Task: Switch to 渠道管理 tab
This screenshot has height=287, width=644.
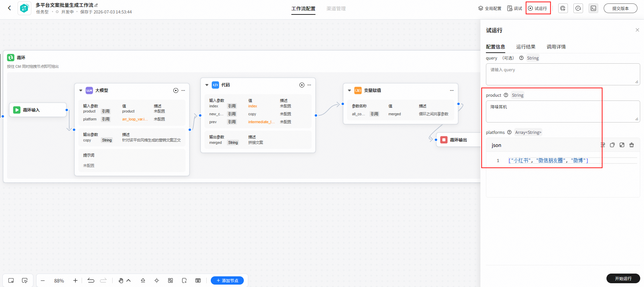Action: click(336, 9)
